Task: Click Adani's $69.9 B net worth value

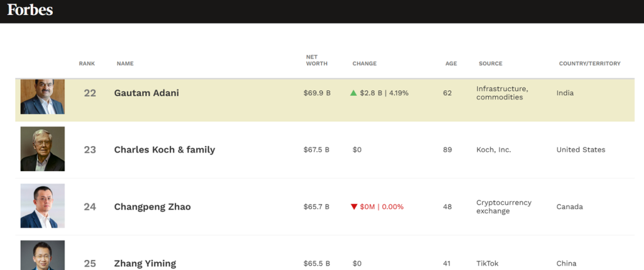Action: 317,93
